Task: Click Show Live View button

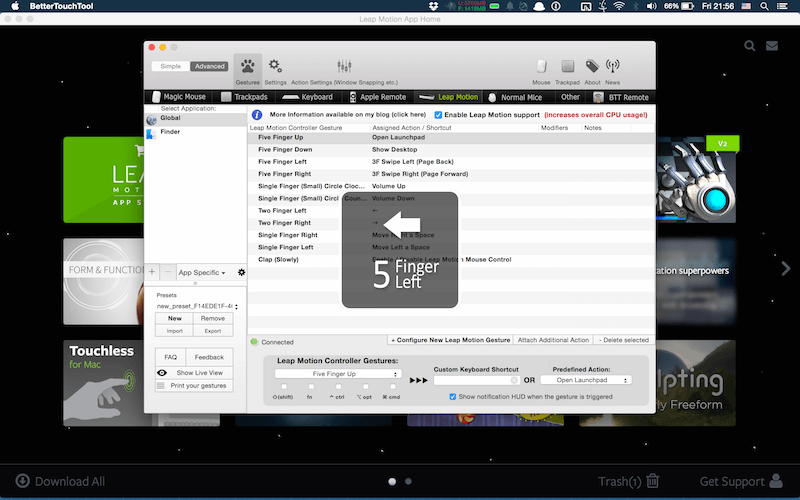Action: click(194, 373)
